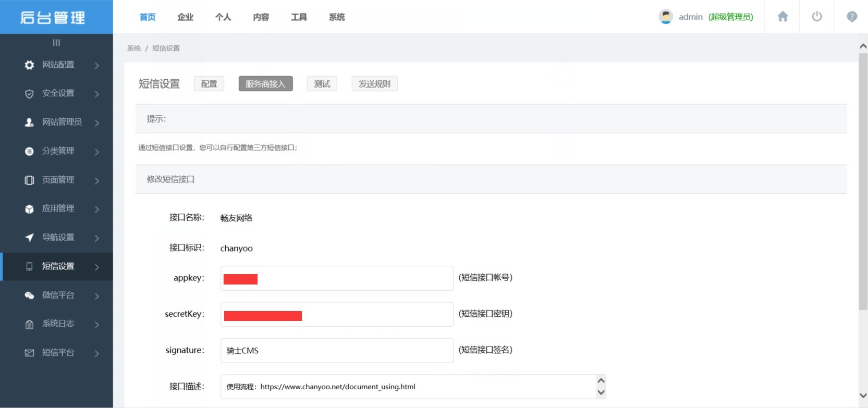Expand the 短信设置 chevron
The image size is (868, 408).
[97, 267]
